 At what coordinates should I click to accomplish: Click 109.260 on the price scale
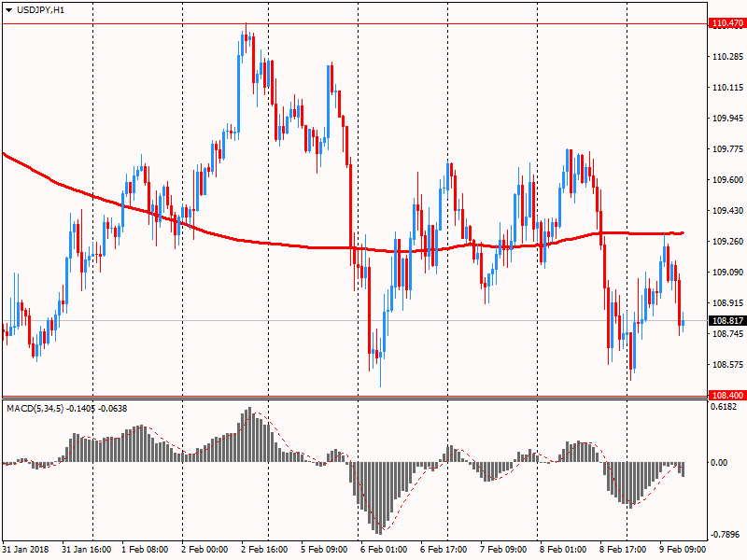[x=726, y=242]
